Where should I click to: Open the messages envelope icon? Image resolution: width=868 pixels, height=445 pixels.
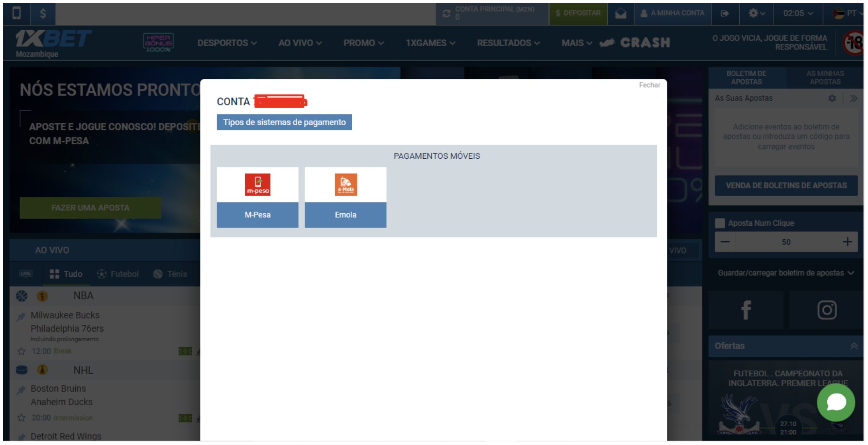(621, 14)
